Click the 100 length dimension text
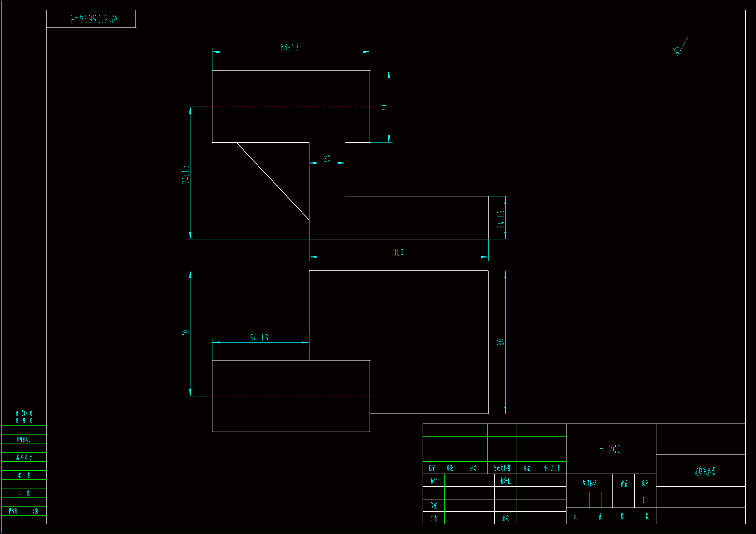 (398, 252)
